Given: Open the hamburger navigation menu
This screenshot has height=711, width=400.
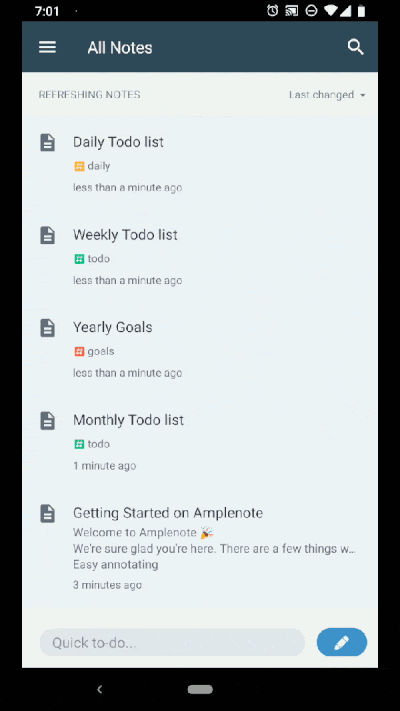Looking at the screenshot, I should click(x=47, y=47).
